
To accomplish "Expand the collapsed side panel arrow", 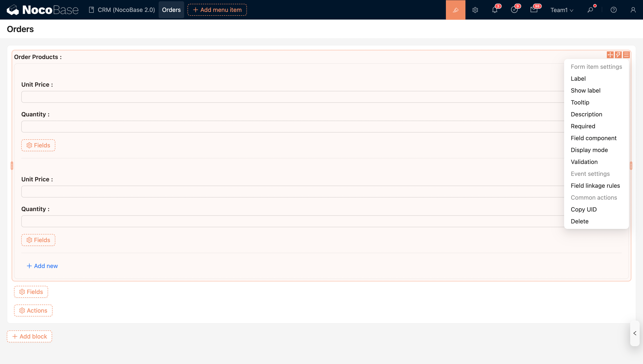I will [x=635, y=333].
